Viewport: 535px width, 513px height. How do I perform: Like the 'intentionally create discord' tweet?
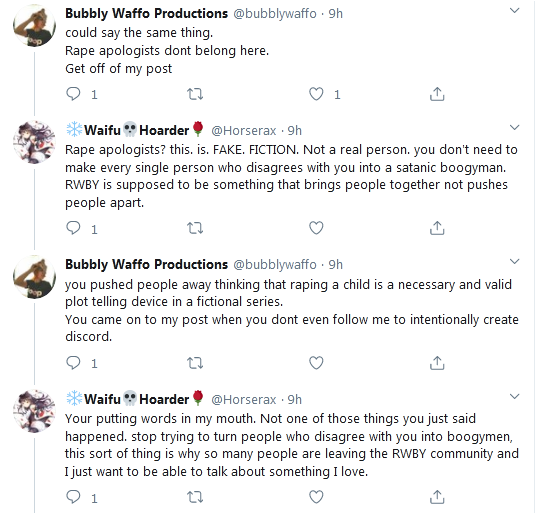[316, 363]
